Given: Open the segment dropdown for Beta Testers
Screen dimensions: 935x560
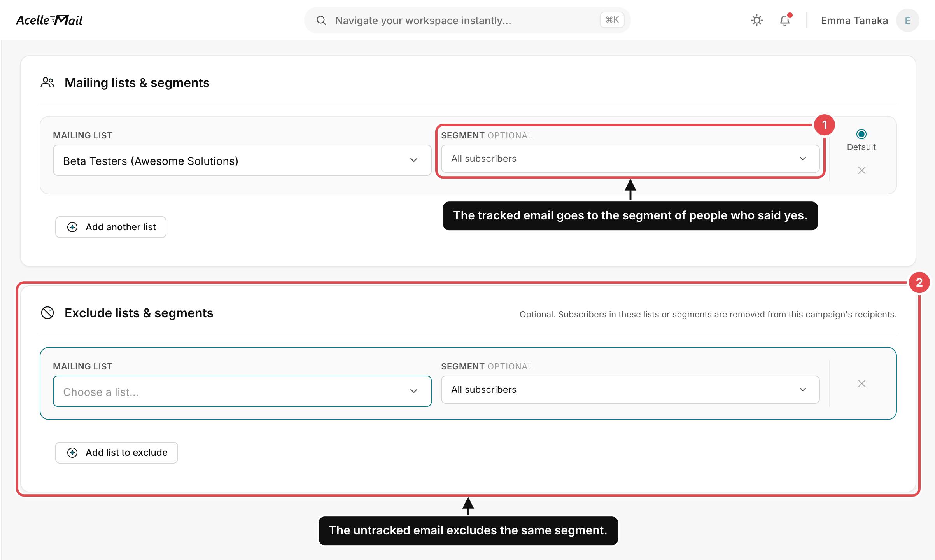Looking at the screenshot, I should click(630, 159).
